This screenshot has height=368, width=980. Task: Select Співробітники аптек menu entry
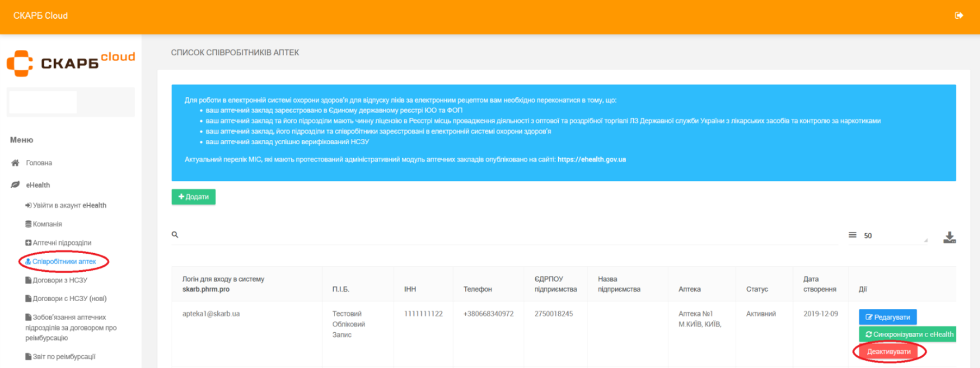(60, 261)
